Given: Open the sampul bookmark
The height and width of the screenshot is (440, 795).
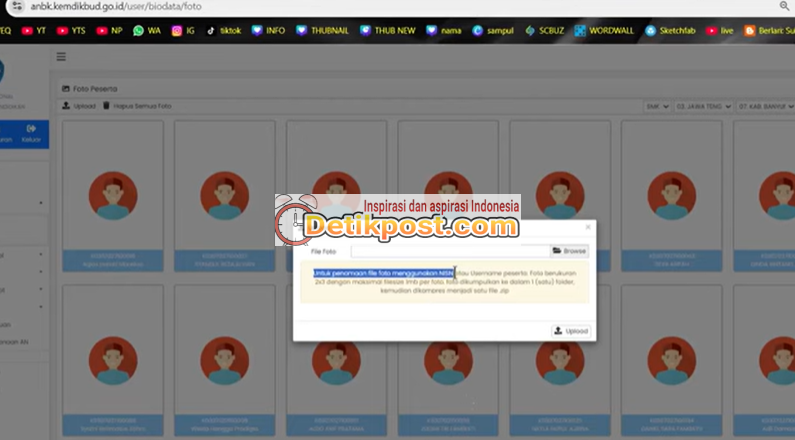Looking at the screenshot, I should pyautogui.click(x=493, y=31).
